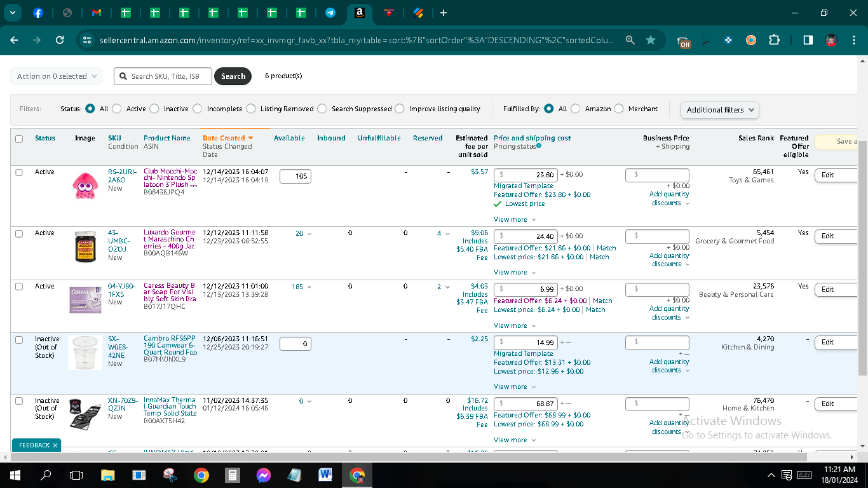
Task: Select the Amazon Seller Central tab
Action: [360, 13]
